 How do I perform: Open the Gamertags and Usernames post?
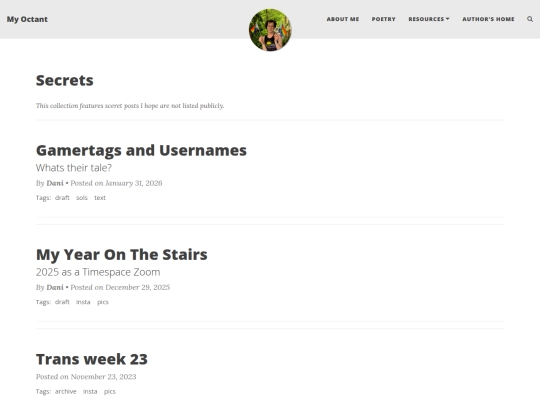coord(141,150)
